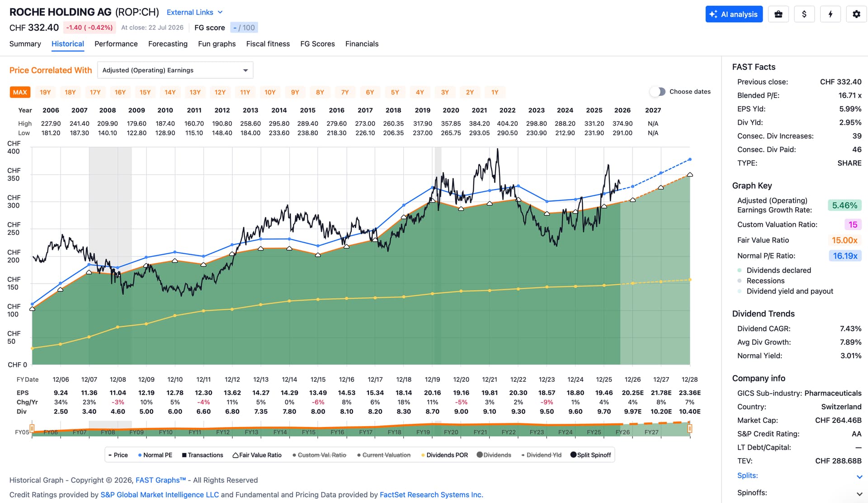Open the FG Scores tab

coord(318,44)
